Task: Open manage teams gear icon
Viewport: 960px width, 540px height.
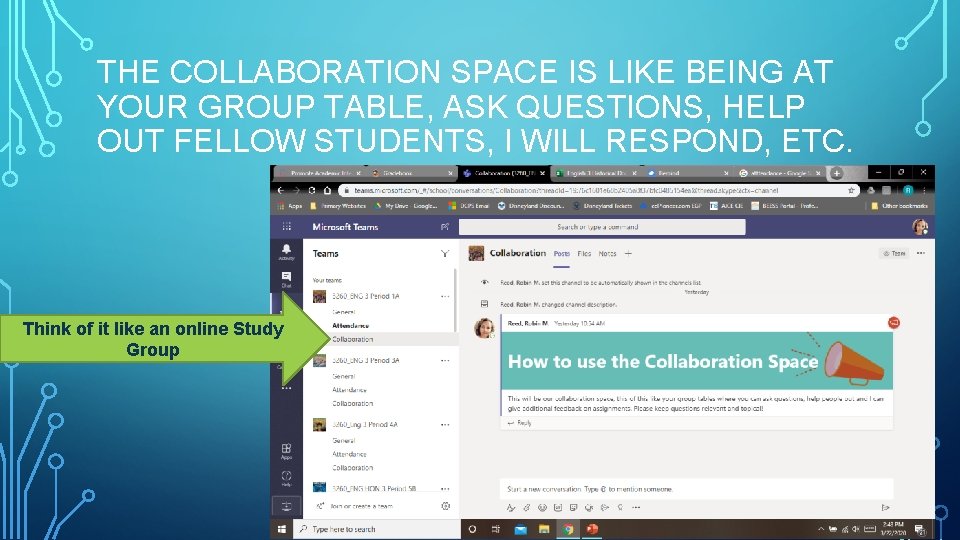Action: 446,506
